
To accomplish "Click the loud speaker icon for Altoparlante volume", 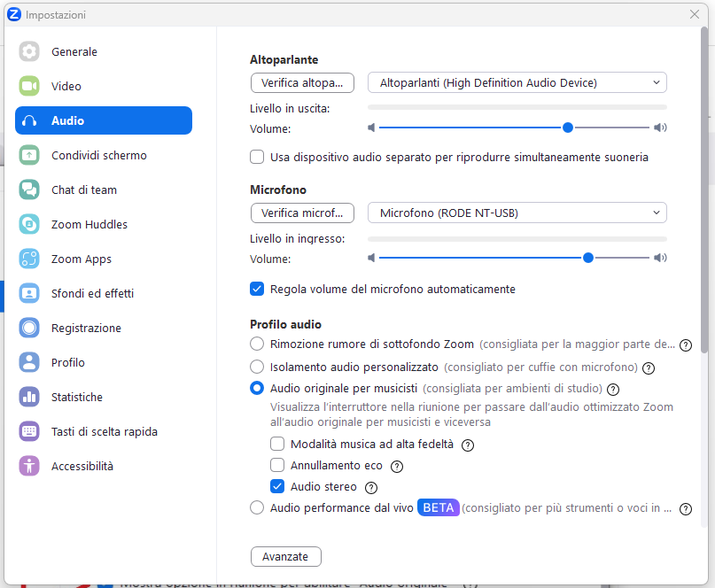I will [x=660, y=128].
